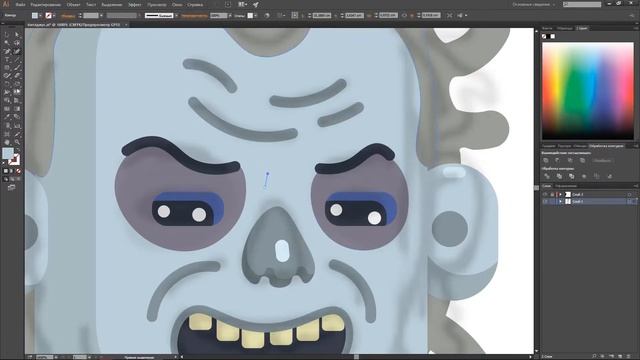
Task: Toggle the lock on the top layer
Action: pos(552,195)
